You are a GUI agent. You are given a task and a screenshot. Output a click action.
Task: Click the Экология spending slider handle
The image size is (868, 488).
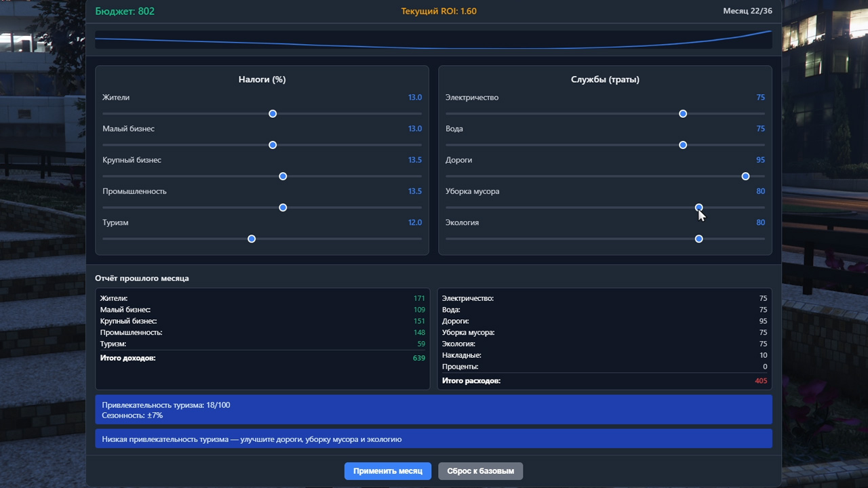click(698, 239)
